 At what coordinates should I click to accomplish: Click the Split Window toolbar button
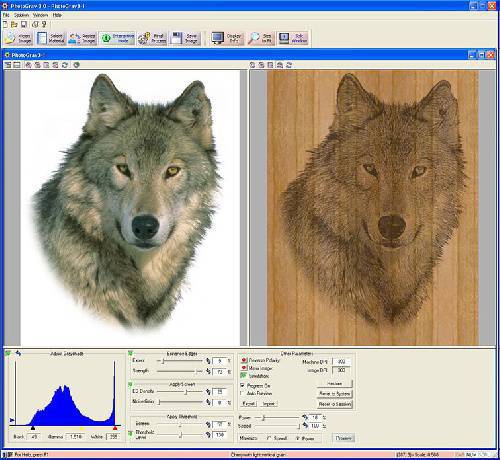[x=293, y=38]
